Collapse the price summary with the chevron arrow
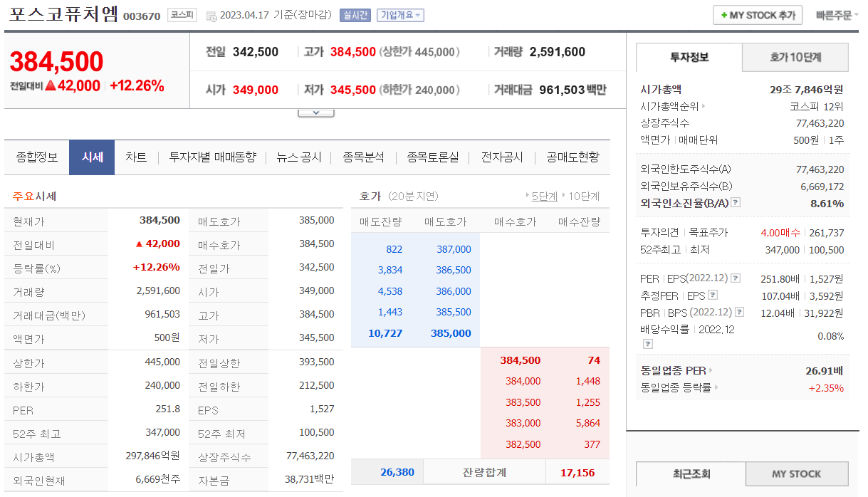This screenshot has height=497, width=868. [315, 111]
